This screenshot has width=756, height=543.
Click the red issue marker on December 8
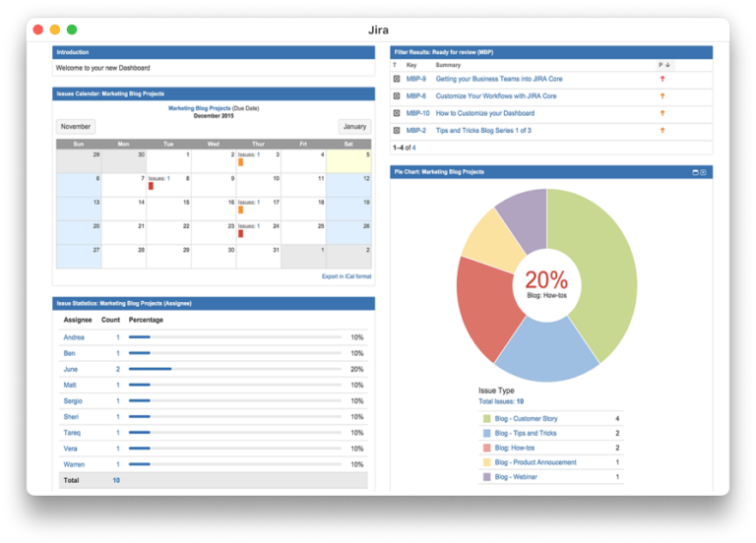(x=151, y=186)
